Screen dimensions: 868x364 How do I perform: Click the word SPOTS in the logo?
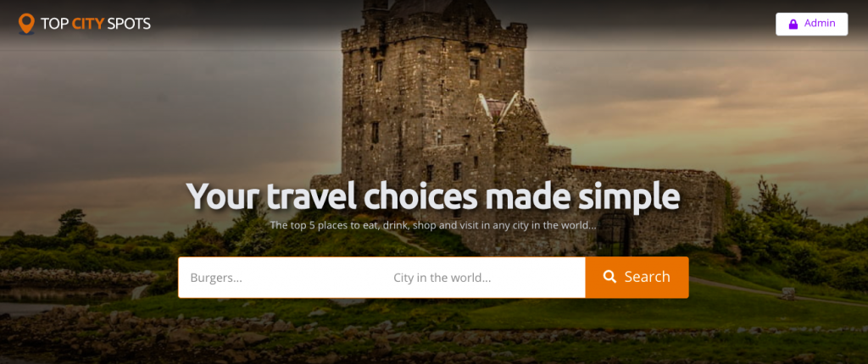129,24
